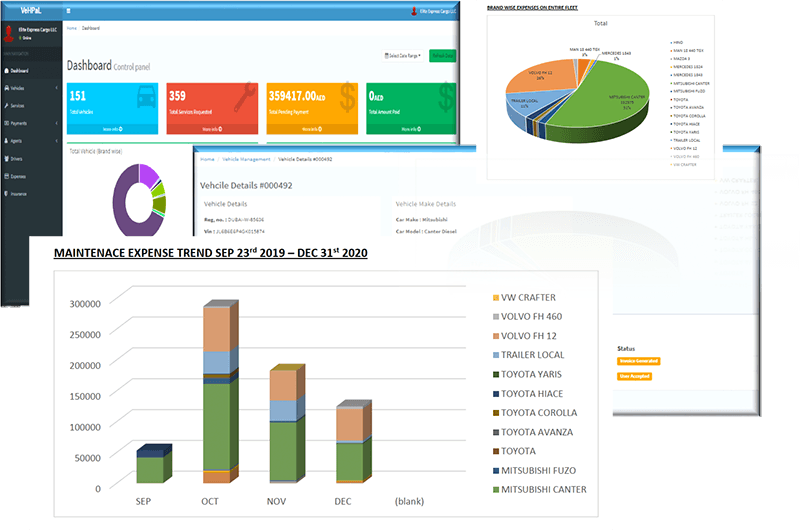This screenshot has height=530, width=800.
Task: Click Home in Vehicle Details breadcrumb
Action: pos(207,160)
